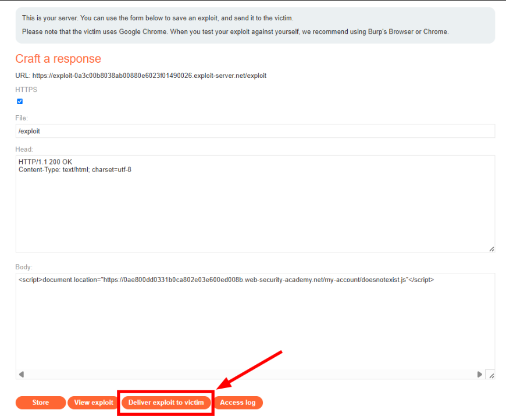Click inside the Body textarea

pos(255,326)
